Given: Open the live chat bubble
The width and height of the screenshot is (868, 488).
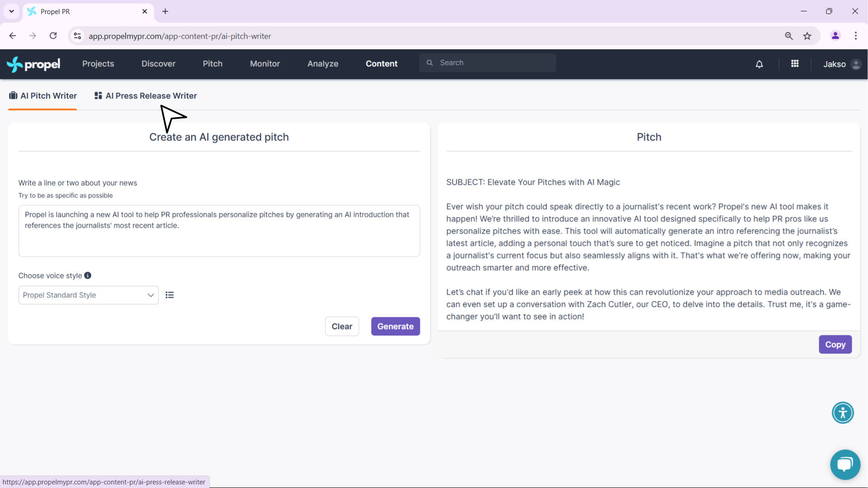Looking at the screenshot, I should (x=845, y=465).
